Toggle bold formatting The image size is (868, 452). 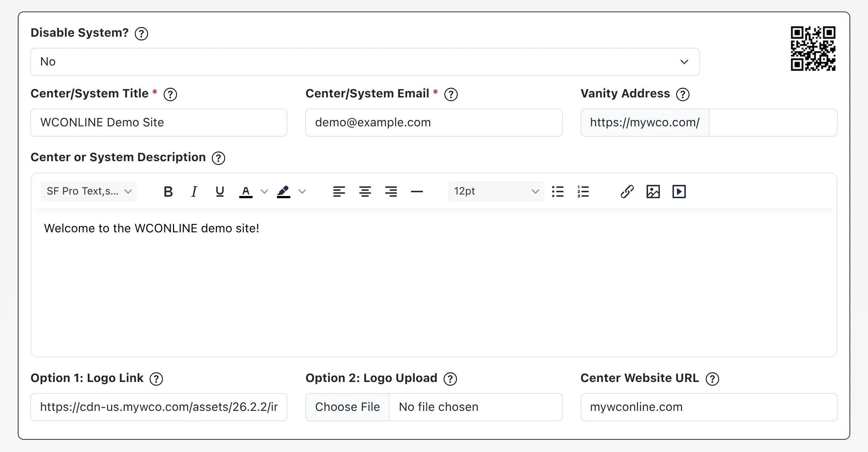168,192
